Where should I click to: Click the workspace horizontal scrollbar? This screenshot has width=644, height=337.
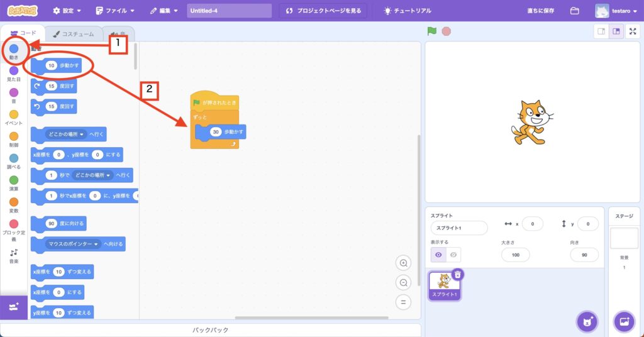coord(311,318)
